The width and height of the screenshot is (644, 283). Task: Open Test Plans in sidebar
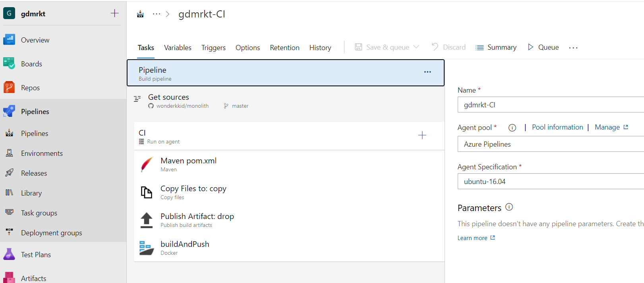tap(36, 254)
